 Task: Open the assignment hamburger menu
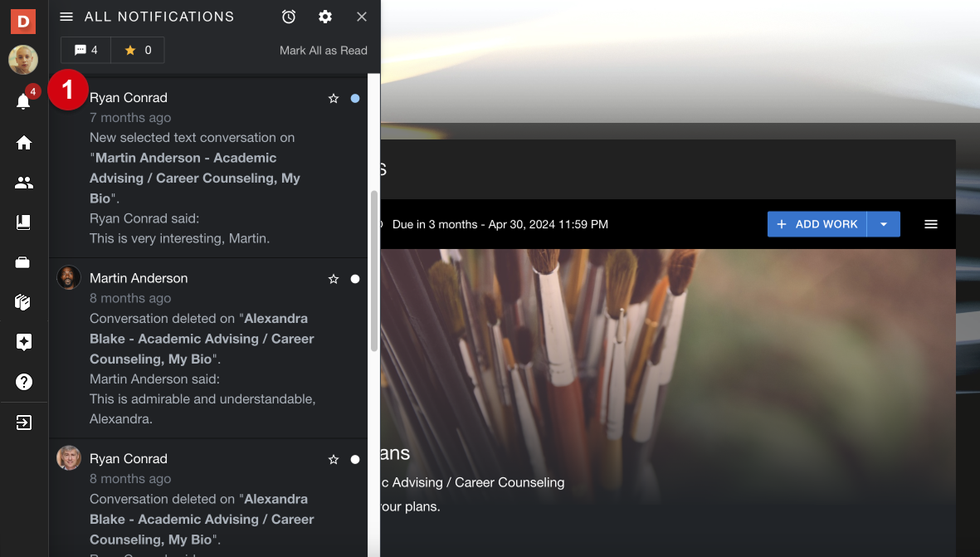click(x=930, y=224)
